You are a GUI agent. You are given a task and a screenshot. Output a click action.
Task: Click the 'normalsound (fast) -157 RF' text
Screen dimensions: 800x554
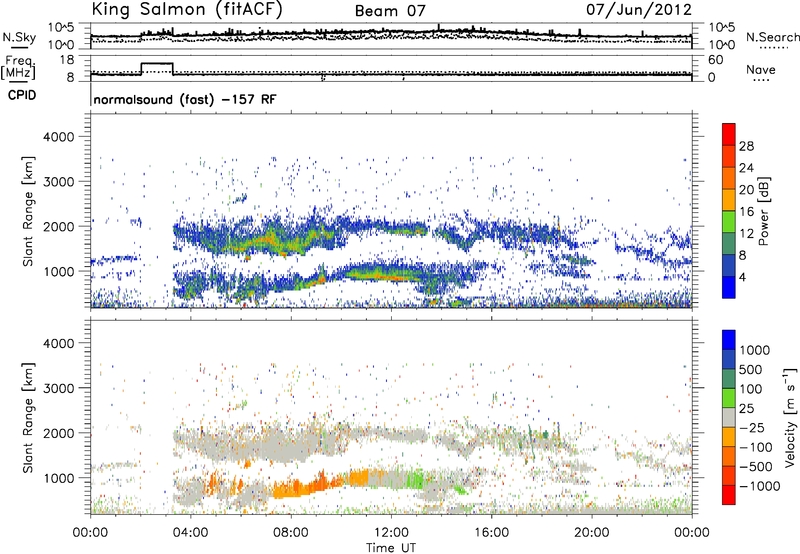185,99
